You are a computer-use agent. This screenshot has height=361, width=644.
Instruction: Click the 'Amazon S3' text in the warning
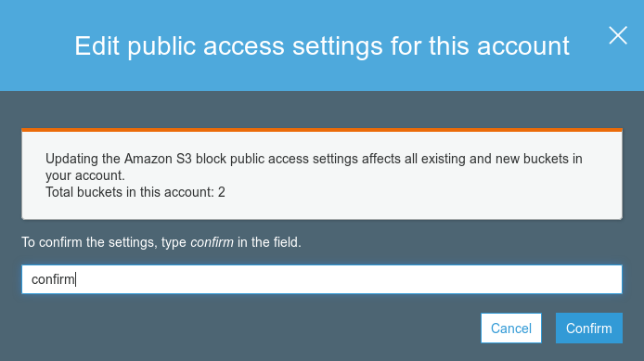pos(158,159)
